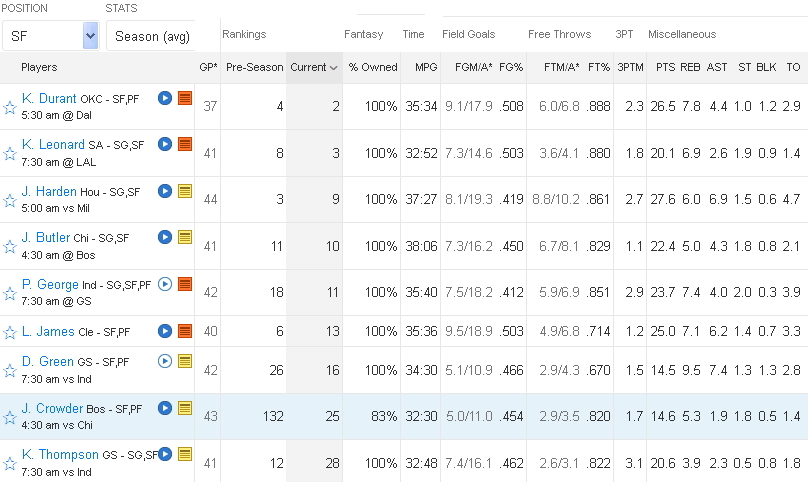809x482 pixels.
Task: Toggle the star next to J. Crowder
Action: click(x=10, y=417)
